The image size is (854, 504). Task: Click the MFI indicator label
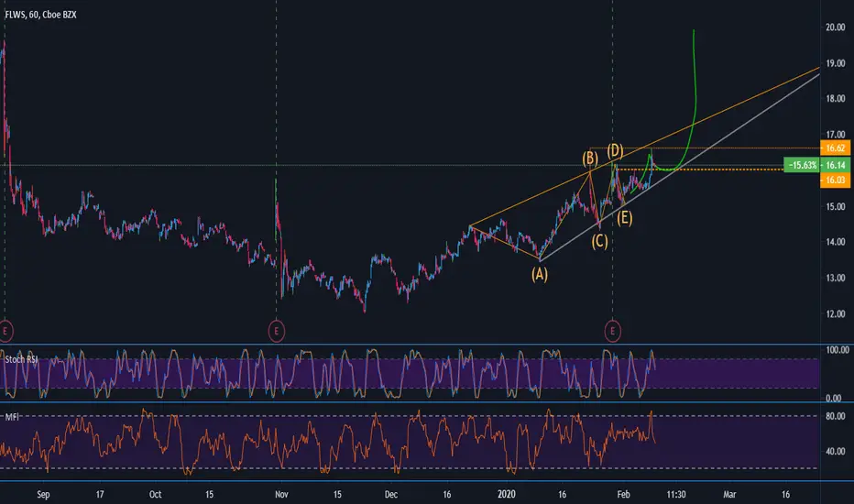click(x=12, y=417)
